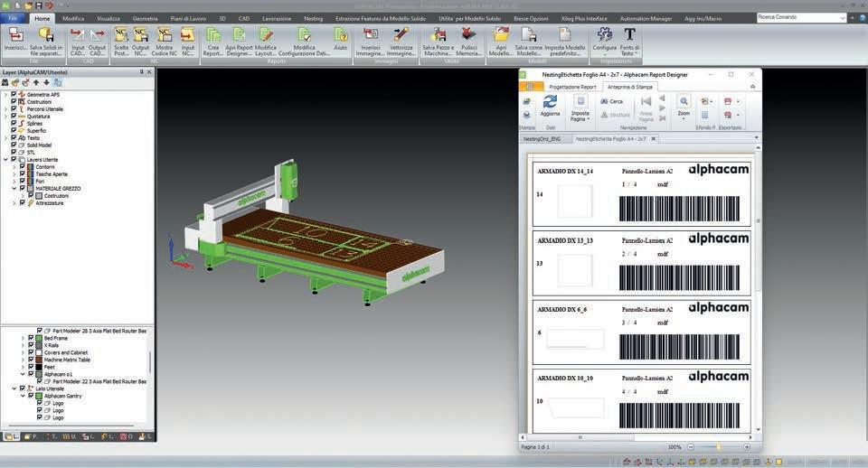The width and height of the screenshot is (868, 468).
Task: Close the NestingEtichetta Foglio A4 tab
Action: [654, 139]
